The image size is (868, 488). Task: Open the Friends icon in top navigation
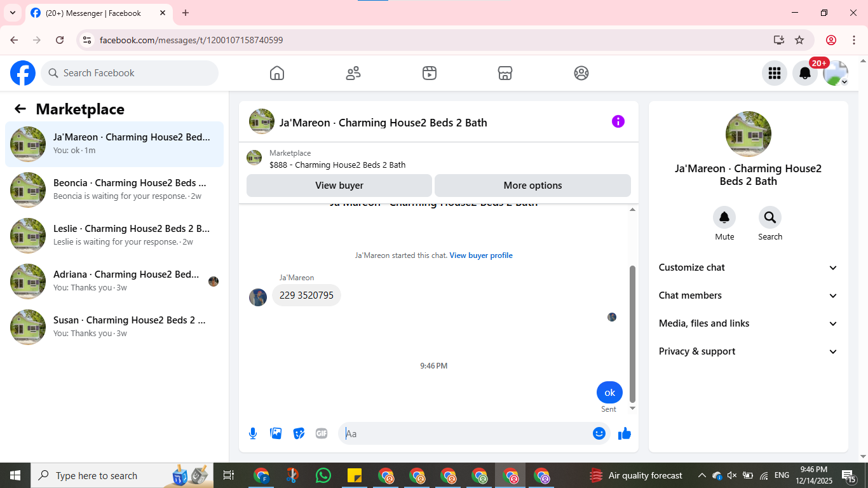353,73
